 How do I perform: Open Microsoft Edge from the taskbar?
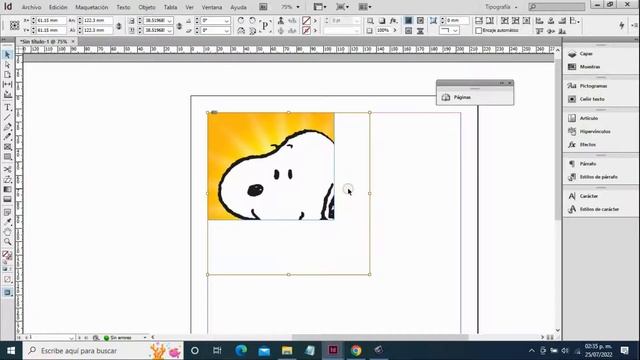[241, 351]
